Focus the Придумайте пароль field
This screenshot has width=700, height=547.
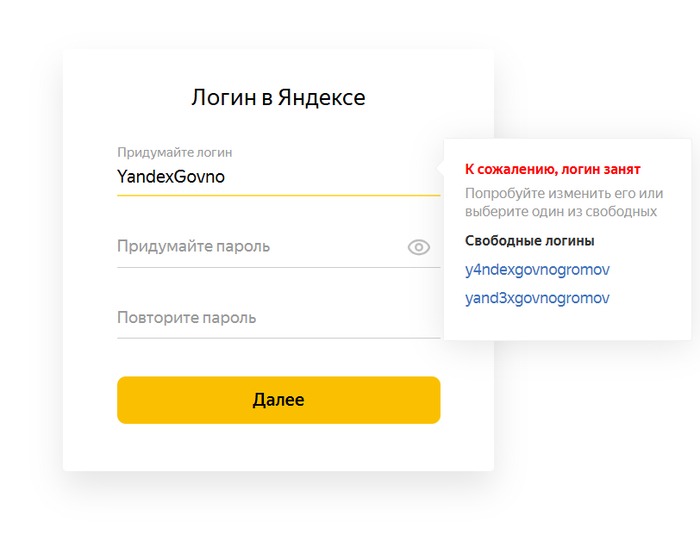click(x=250, y=246)
